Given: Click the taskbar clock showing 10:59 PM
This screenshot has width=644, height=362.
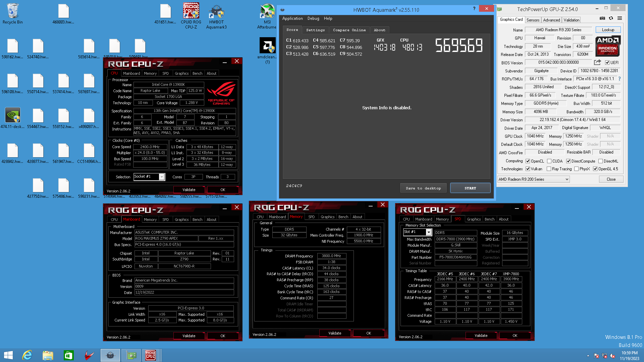Looking at the screenshot, I should (x=629, y=353).
